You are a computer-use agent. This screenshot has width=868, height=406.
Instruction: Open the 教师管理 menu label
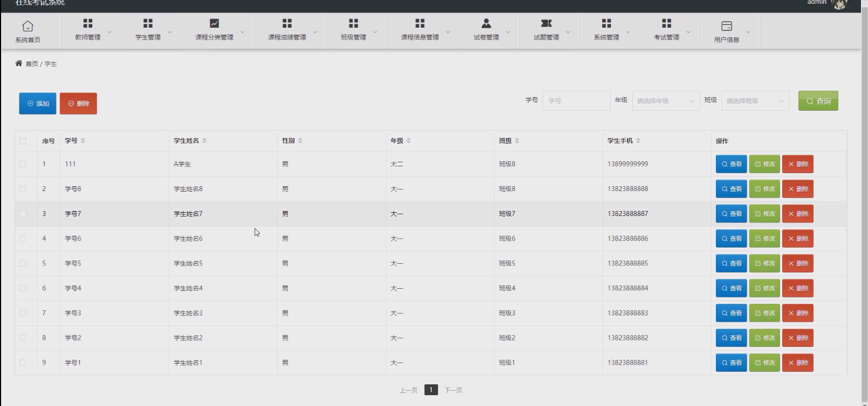87,37
